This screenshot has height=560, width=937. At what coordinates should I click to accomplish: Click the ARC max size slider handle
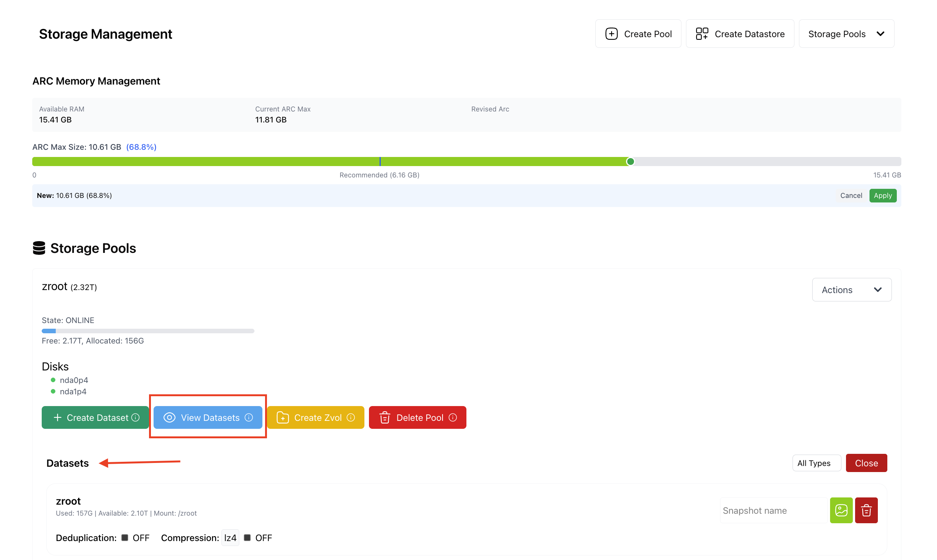(x=630, y=162)
